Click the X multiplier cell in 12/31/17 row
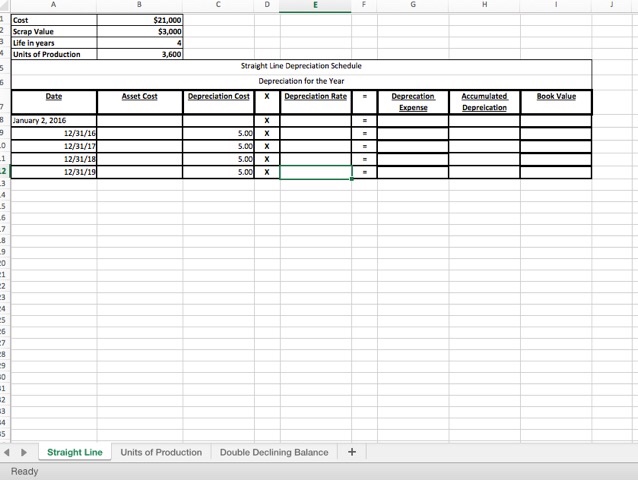Screen dimensions: 638x480 (267, 146)
